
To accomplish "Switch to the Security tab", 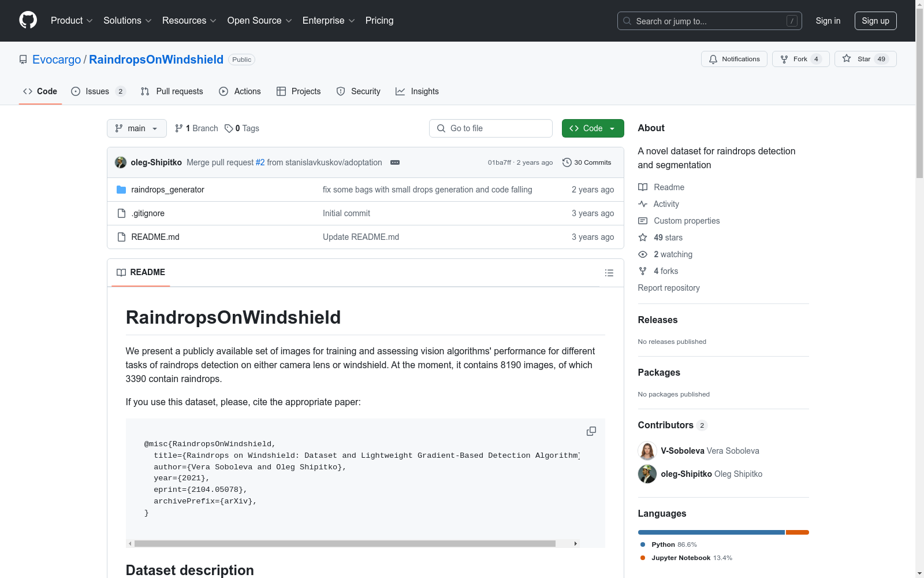I will tap(359, 91).
